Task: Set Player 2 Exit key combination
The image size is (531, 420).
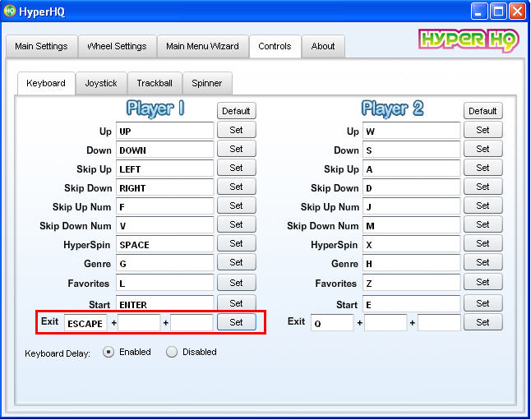Action: [x=483, y=322]
